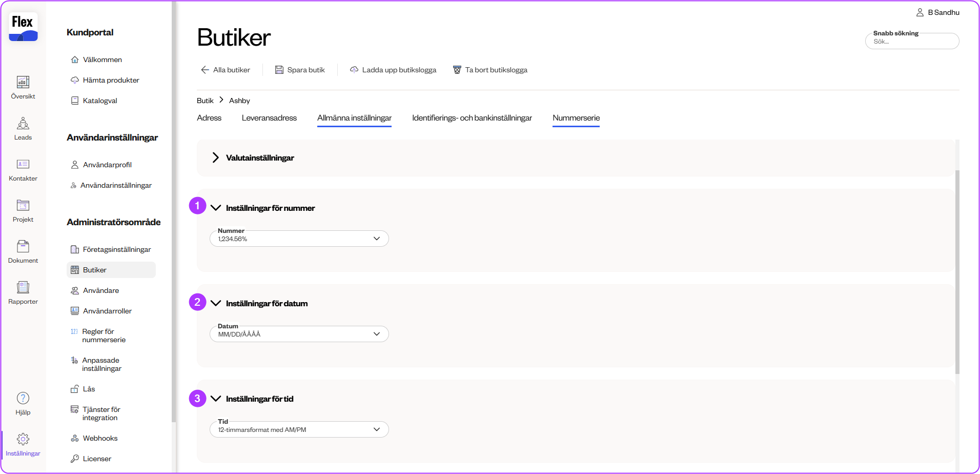Switch to the Nummerserie tab

coord(576,118)
